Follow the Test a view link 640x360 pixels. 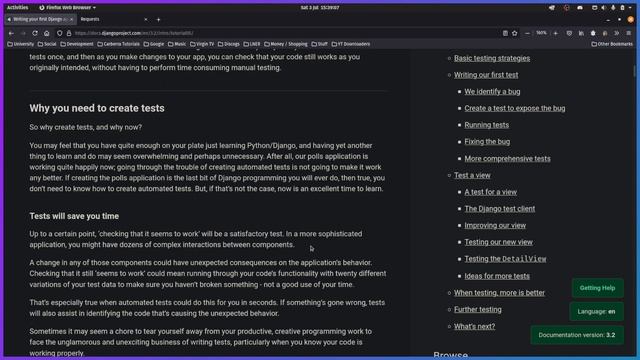(x=472, y=176)
